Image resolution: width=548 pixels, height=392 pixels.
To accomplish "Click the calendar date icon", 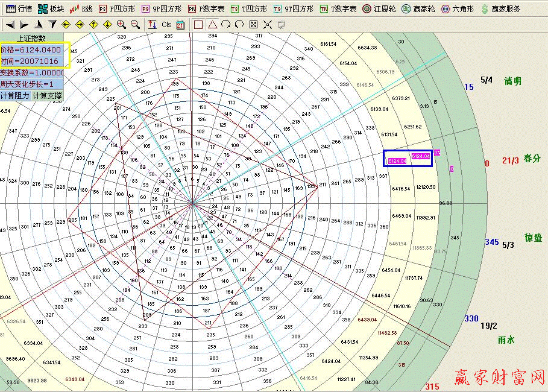I will (180, 24).
